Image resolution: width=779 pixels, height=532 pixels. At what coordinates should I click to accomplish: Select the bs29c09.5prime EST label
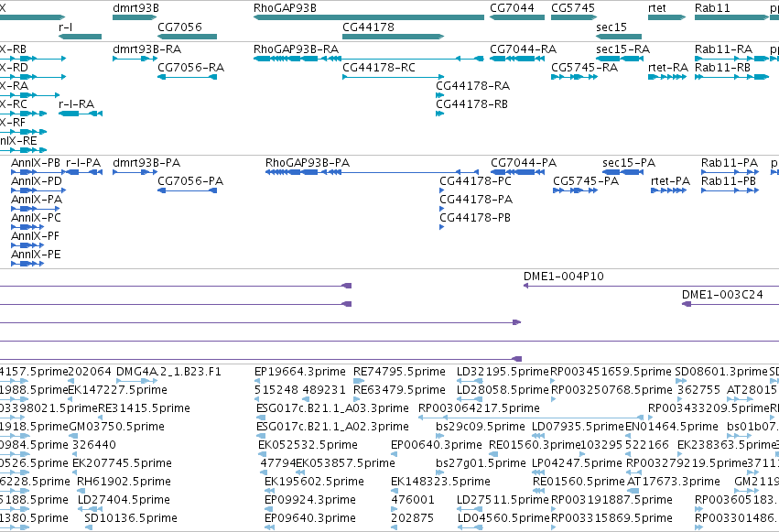click(x=481, y=427)
